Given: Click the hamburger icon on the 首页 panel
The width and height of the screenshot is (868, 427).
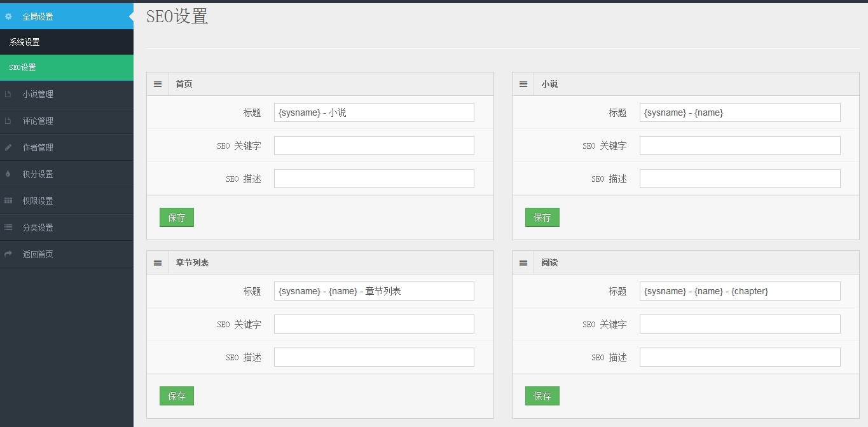Looking at the screenshot, I should click(x=158, y=84).
